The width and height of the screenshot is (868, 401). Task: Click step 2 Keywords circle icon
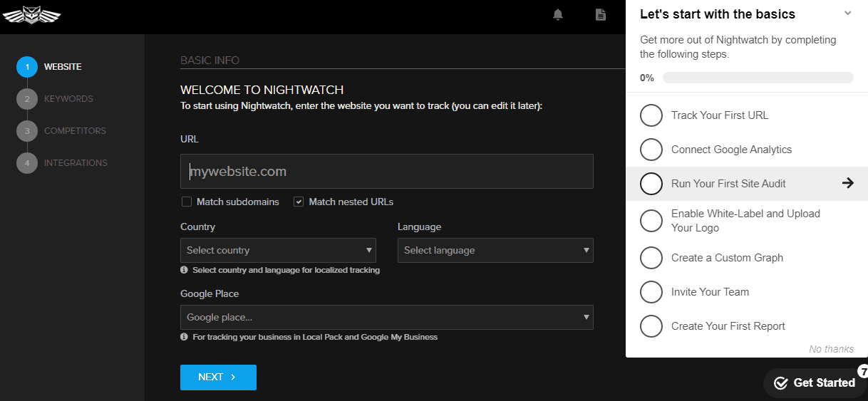coord(27,99)
